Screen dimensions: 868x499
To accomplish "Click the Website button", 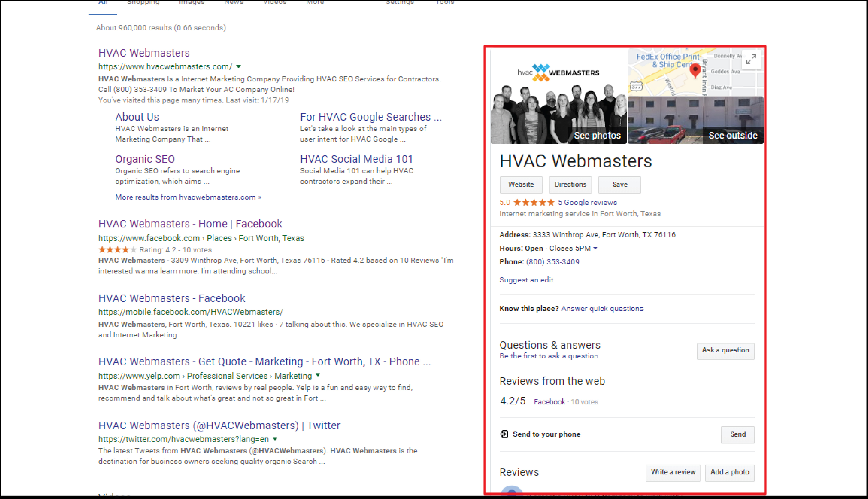I will (521, 185).
